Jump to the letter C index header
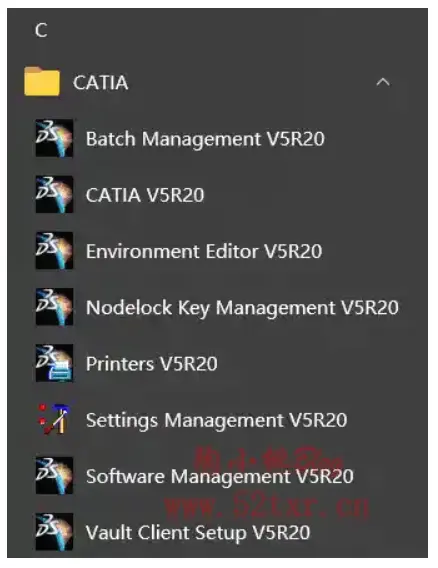 (x=41, y=30)
